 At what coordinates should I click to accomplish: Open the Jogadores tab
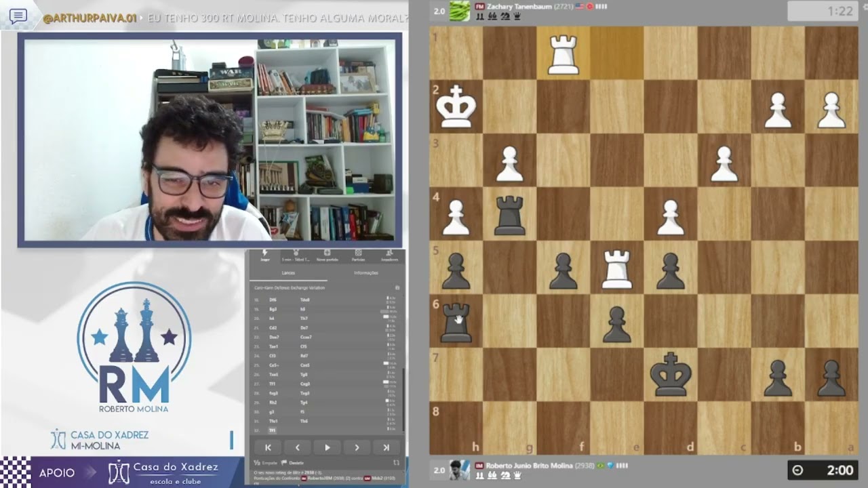pyautogui.click(x=389, y=256)
